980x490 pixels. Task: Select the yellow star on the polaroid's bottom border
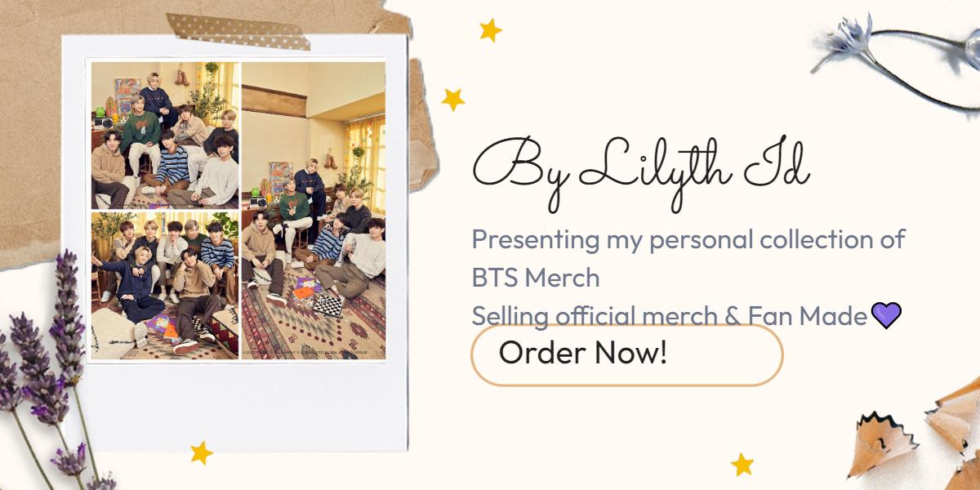201,452
